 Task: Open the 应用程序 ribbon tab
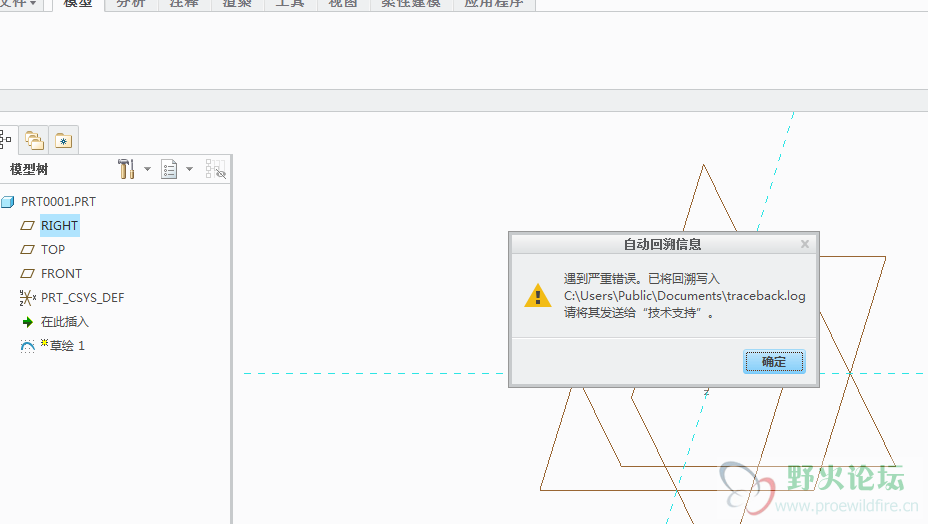coord(494,4)
